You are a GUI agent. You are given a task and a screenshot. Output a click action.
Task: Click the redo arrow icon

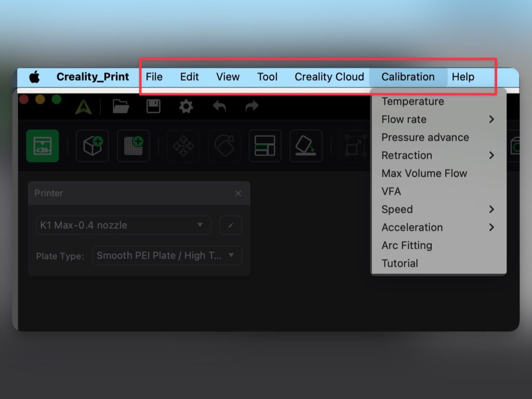pos(252,107)
